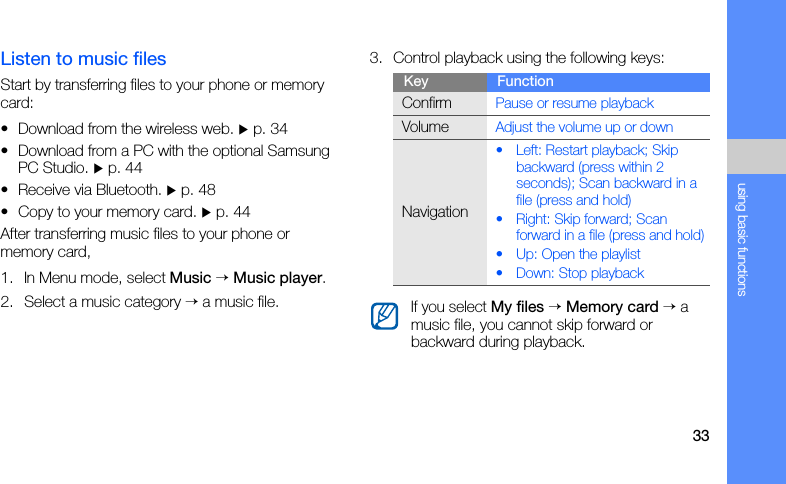Click "Pause or resume playback" text

pos(575,103)
